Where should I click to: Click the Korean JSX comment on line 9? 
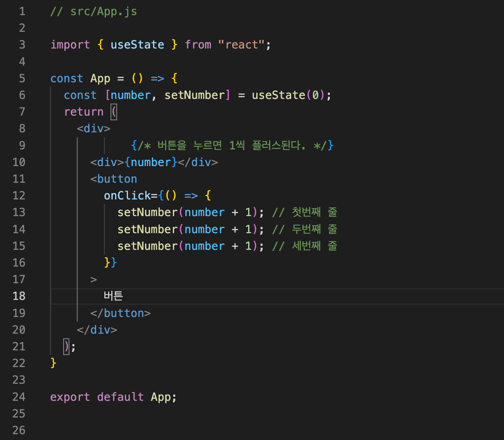[x=232, y=146]
